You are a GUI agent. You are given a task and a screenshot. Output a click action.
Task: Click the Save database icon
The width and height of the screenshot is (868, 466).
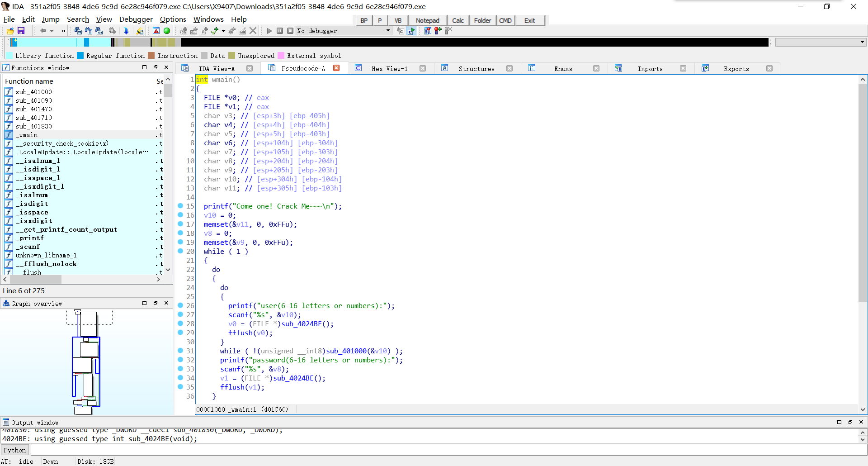coord(21,31)
